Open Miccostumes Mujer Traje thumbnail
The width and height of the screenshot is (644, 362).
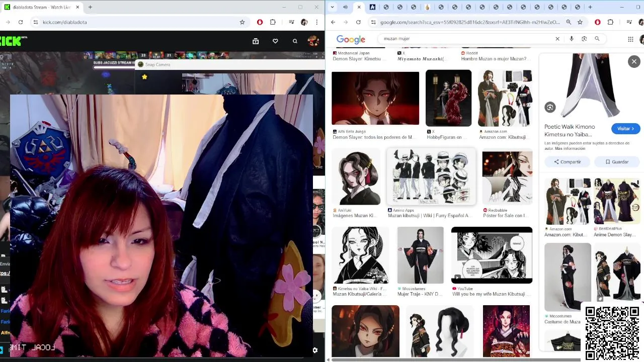click(x=421, y=255)
